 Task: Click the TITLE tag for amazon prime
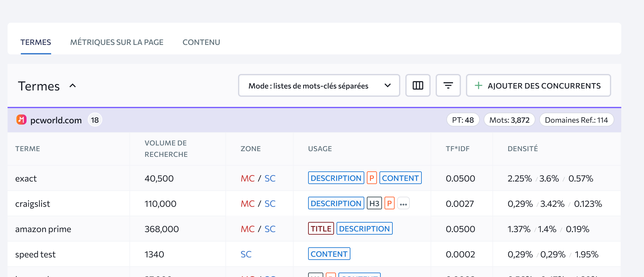tap(321, 229)
